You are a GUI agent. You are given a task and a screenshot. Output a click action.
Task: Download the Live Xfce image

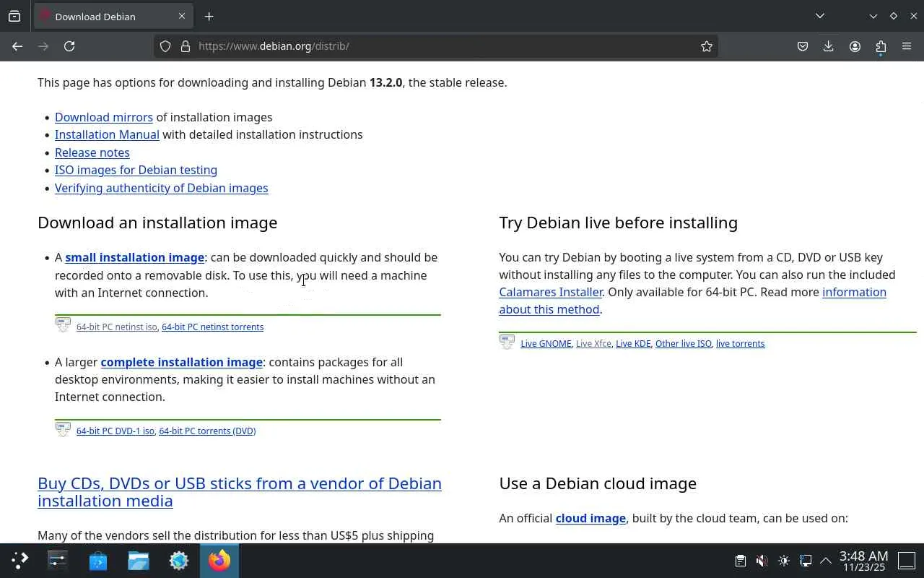tap(593, 343)
